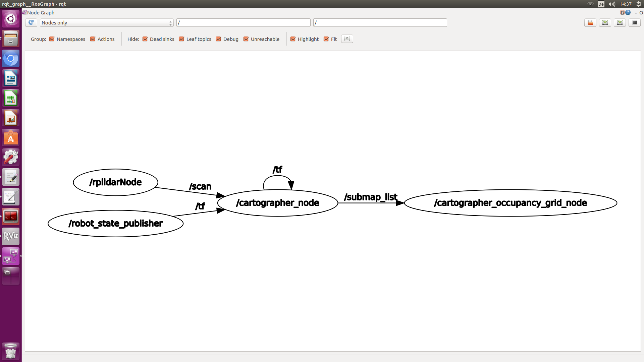Viewport: 644px width, 362px height.
Task: Click the Fit checkbox toolbar button
Action: (x=326, y=39)
